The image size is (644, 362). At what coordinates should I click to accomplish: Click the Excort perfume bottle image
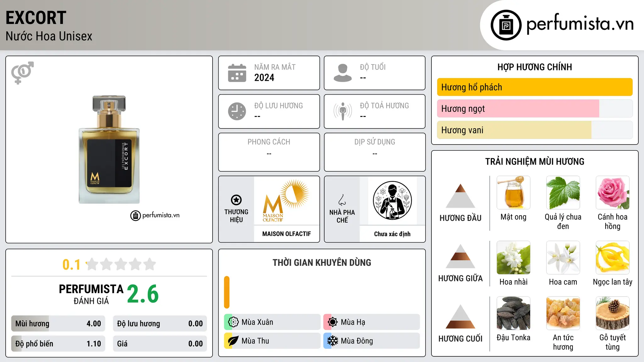(109, 150)
